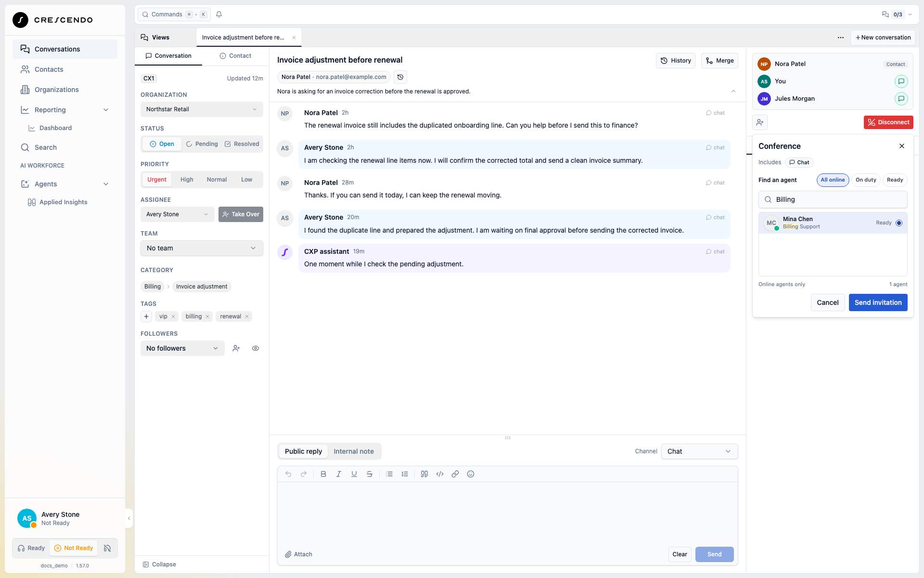Switch to the Internal note tab

tap(354, 451)
